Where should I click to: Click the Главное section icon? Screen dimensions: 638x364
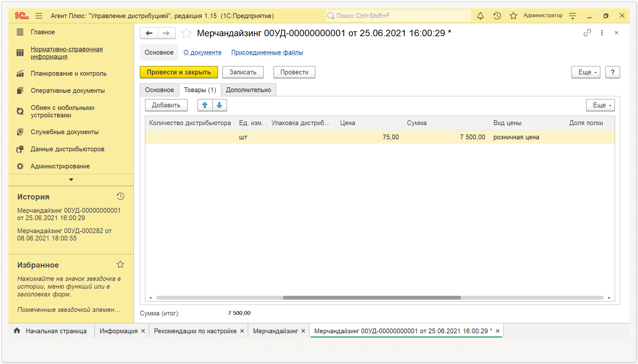[x=20, y=32]
